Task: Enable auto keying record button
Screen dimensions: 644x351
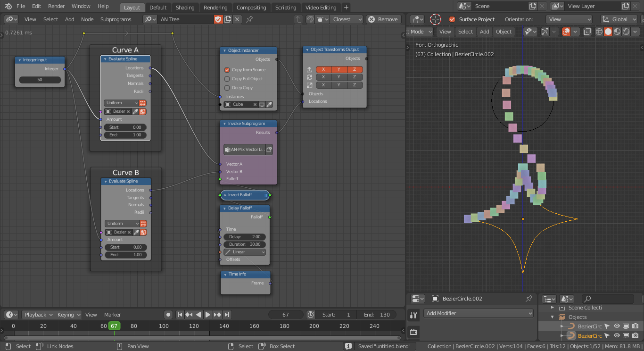Action: coord(168,315)
